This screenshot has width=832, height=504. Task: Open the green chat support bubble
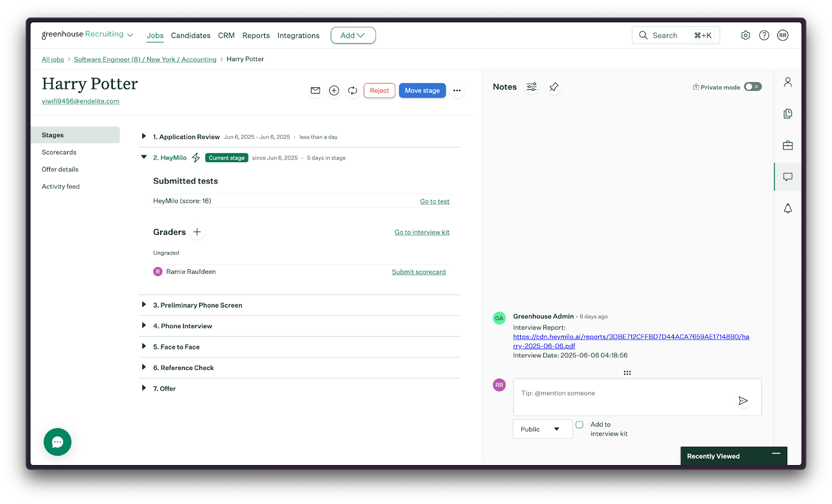pos(57,442)
